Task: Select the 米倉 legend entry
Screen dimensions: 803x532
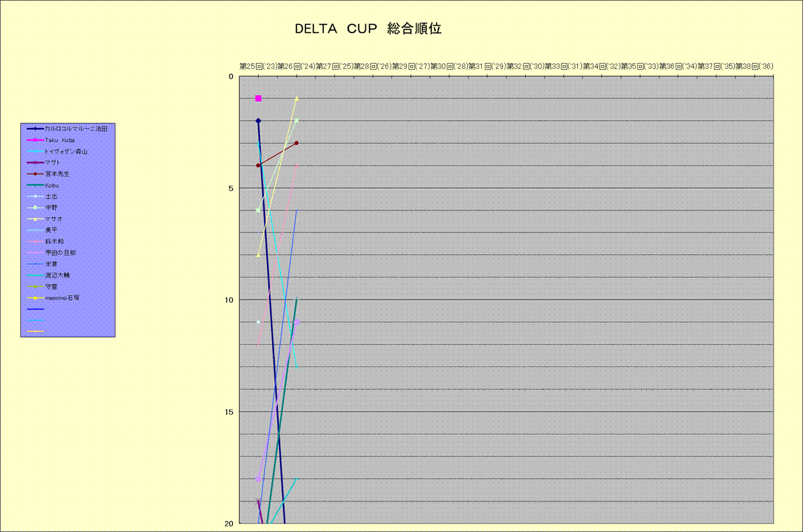Action: (42, 263)
